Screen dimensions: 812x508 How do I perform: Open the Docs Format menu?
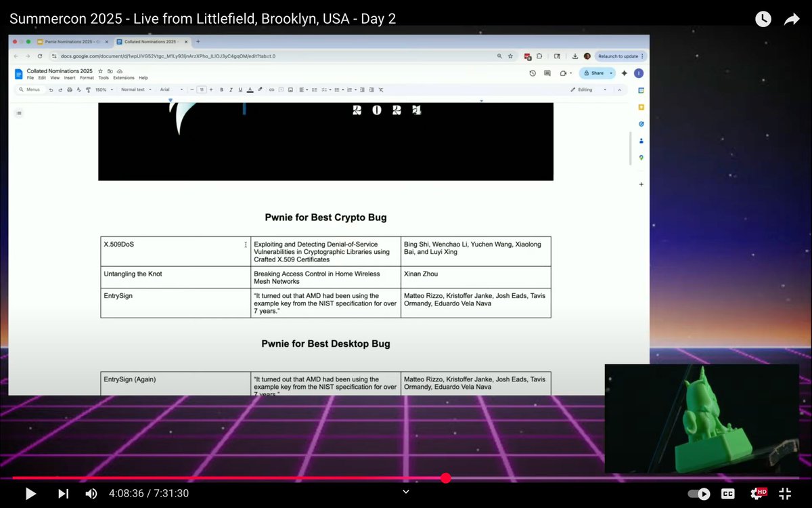tap(87, 78)
